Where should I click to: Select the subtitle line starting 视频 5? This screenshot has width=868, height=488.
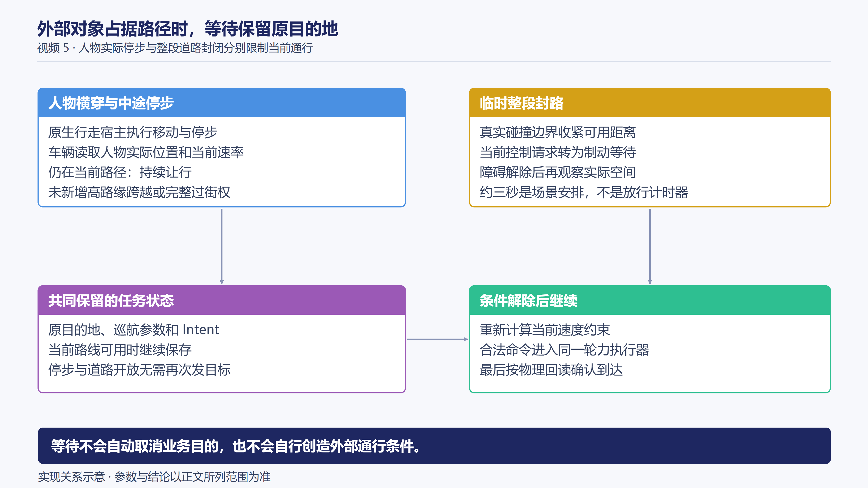(175, 48)
